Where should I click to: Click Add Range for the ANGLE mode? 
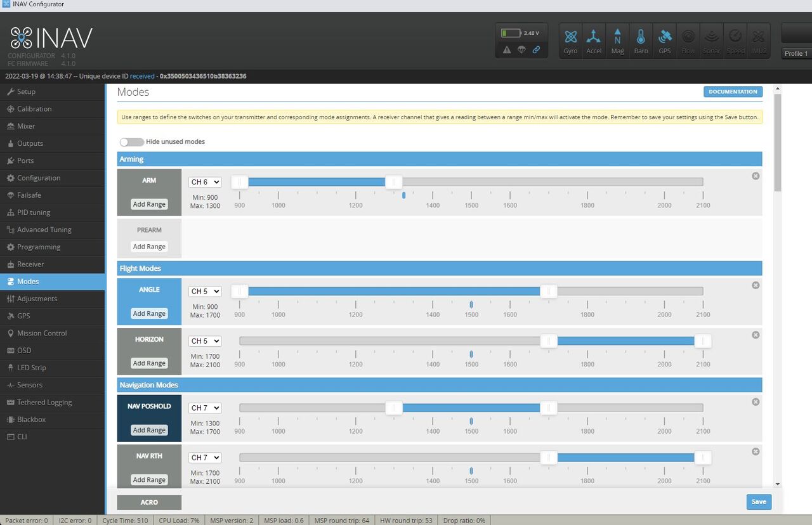149,313
